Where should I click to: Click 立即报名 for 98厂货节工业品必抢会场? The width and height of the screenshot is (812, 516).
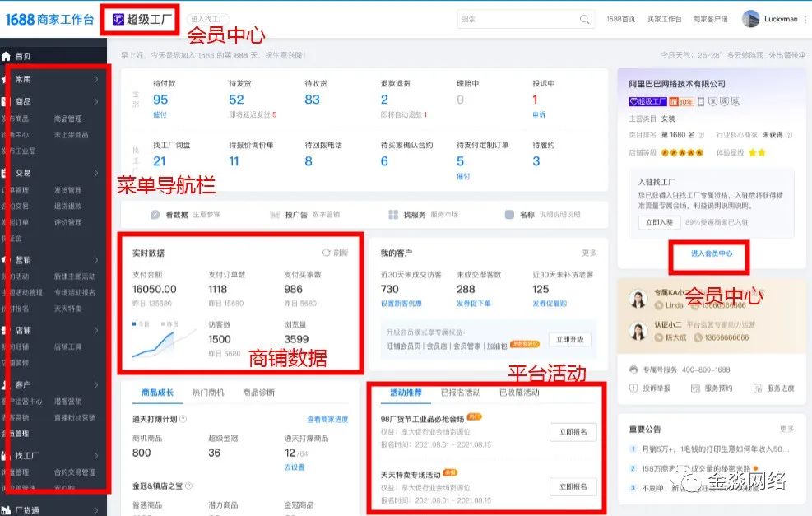tap(573, 432)
